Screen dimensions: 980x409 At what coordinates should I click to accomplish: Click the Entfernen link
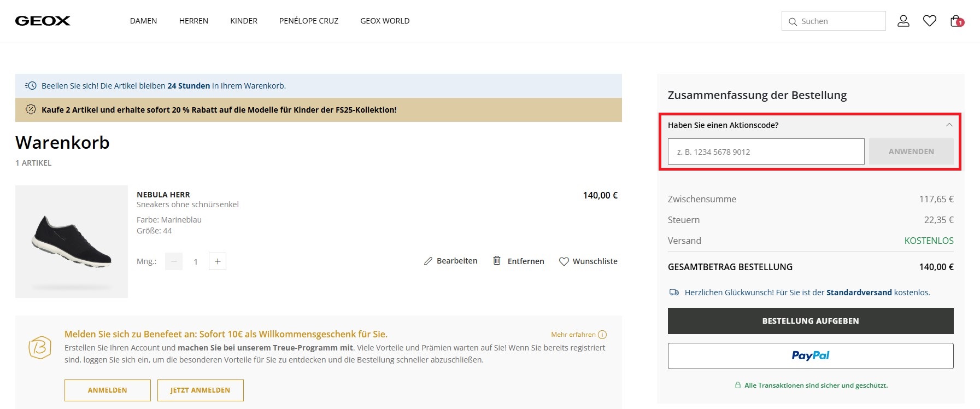[526, 261]
